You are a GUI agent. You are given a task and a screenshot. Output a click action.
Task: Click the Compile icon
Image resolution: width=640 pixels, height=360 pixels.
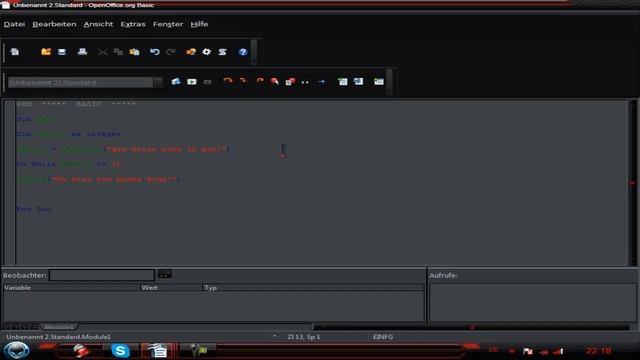[176, 82]
